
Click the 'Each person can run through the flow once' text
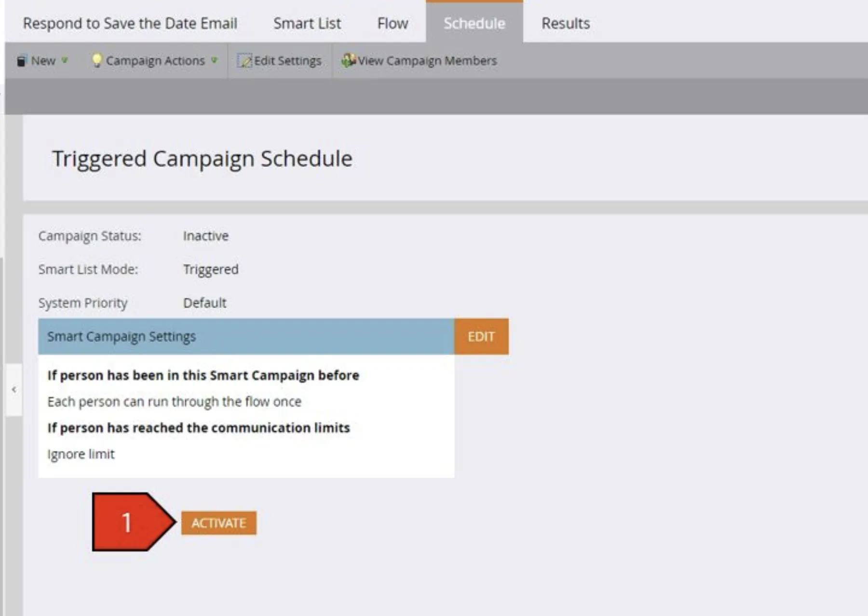[174, 401]
